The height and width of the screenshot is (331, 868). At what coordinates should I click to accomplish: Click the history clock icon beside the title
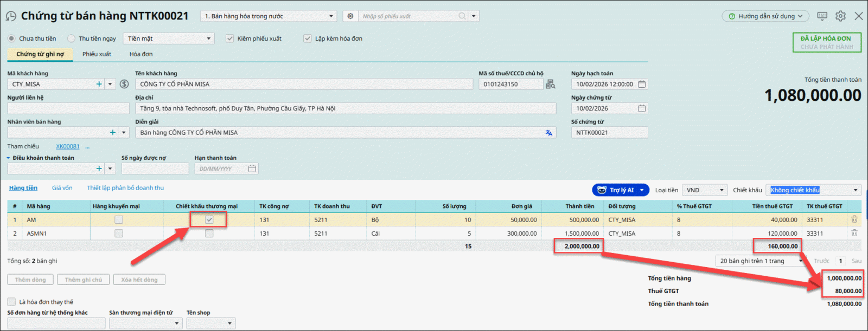[x=11, y=16]
